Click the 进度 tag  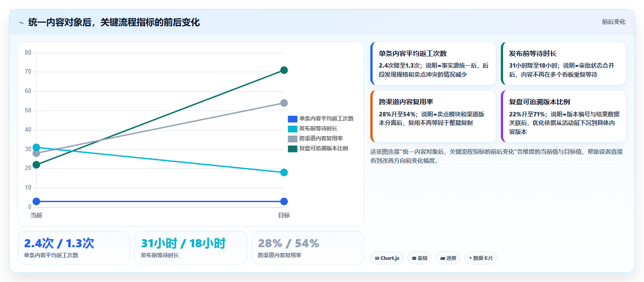(448, 258)
